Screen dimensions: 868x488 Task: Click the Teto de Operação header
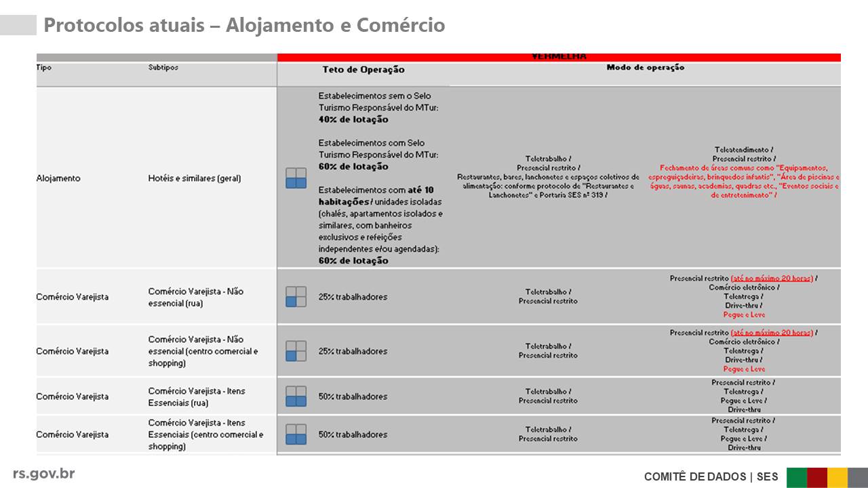click(x=363, y=70)
